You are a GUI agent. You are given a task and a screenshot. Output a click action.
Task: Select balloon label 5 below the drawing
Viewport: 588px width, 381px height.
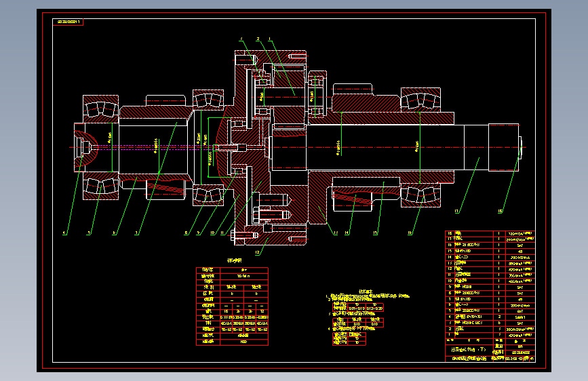point(89,233)
